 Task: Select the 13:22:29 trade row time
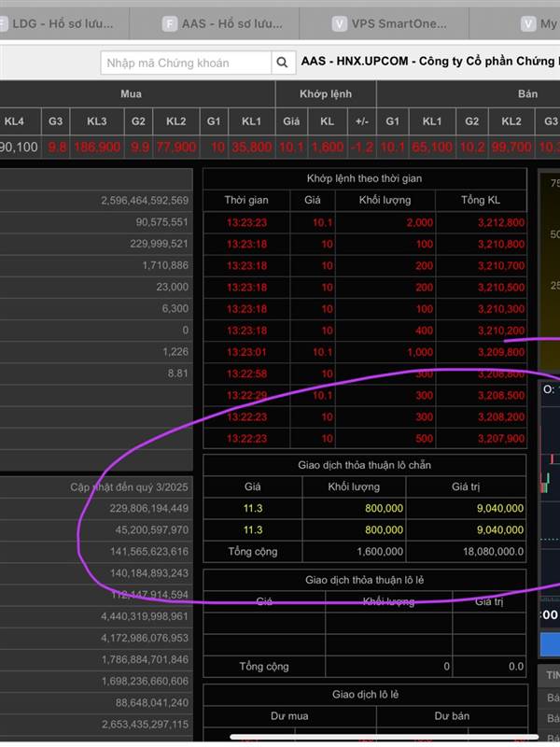coord(246,395)
